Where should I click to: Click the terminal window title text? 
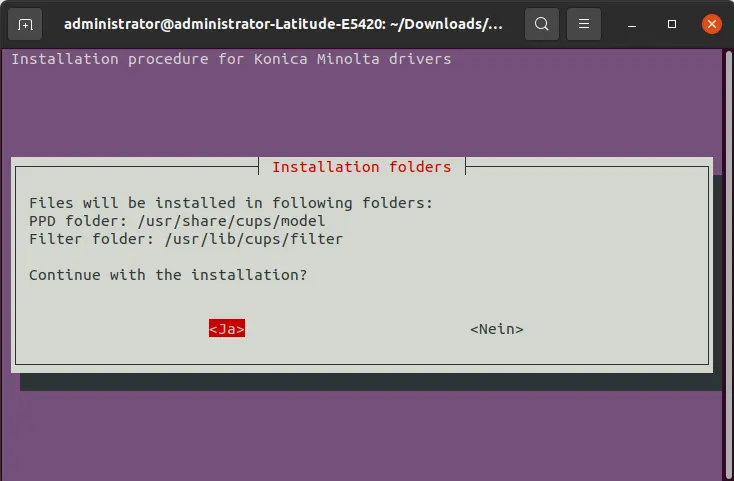pyautogui.click(x=283, y=24)
